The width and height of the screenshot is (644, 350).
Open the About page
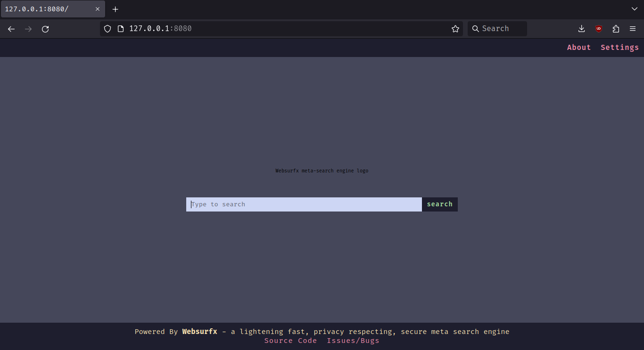[579, 48]
